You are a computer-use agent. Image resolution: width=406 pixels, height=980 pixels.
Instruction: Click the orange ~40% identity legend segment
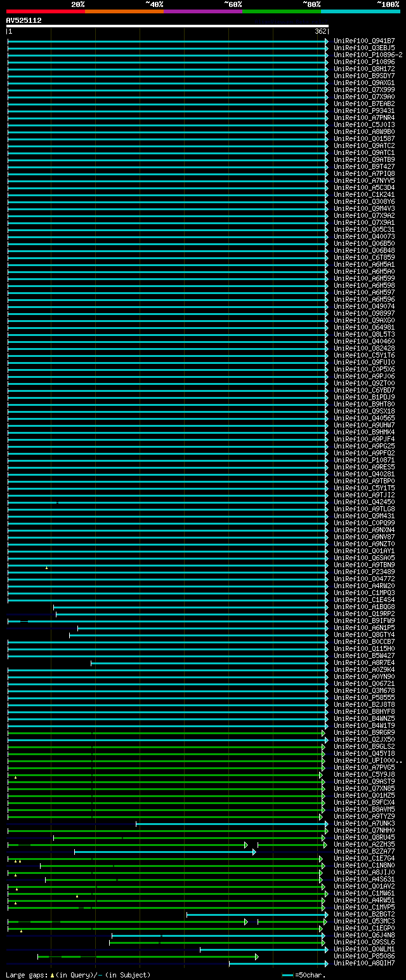point(124,11)
